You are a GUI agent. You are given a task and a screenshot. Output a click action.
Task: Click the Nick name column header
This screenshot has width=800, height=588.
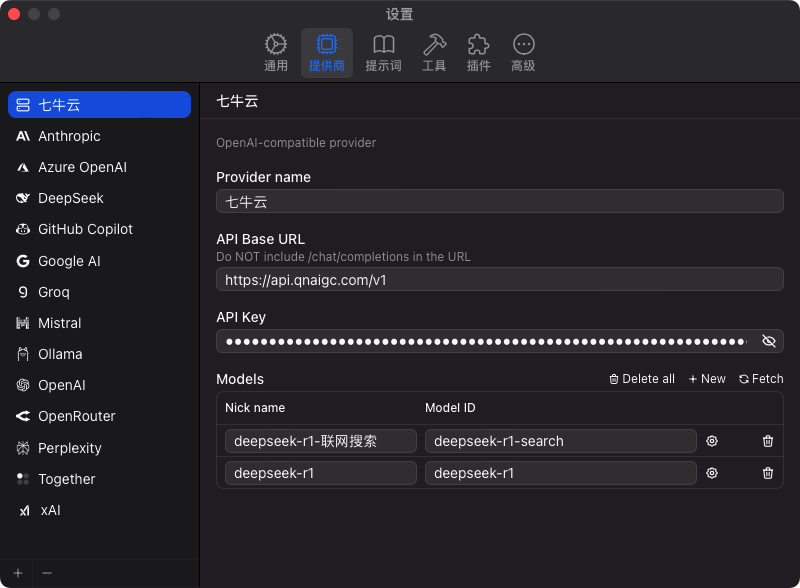point(255,408)
